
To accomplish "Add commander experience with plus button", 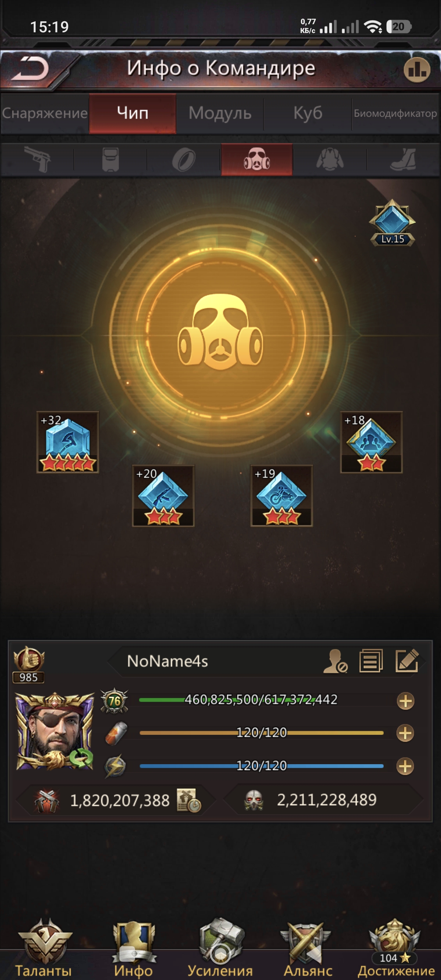I will (x=406, y=701).
